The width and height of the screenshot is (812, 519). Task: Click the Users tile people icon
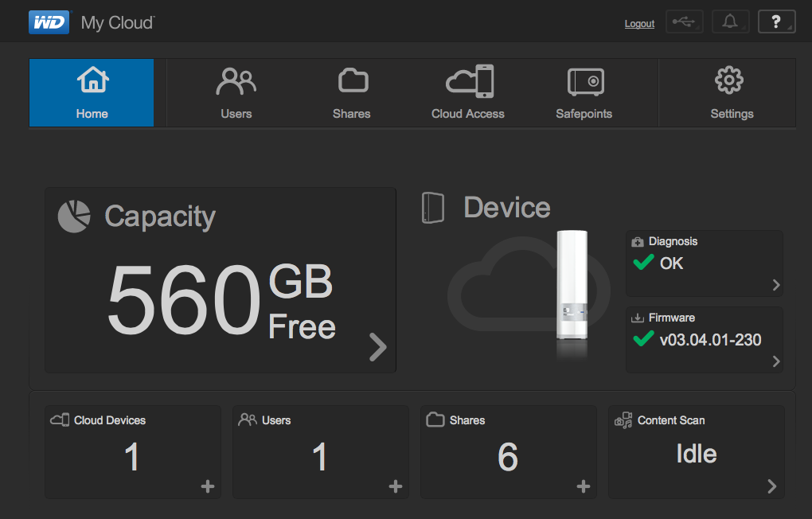click(x=248, y=419)
